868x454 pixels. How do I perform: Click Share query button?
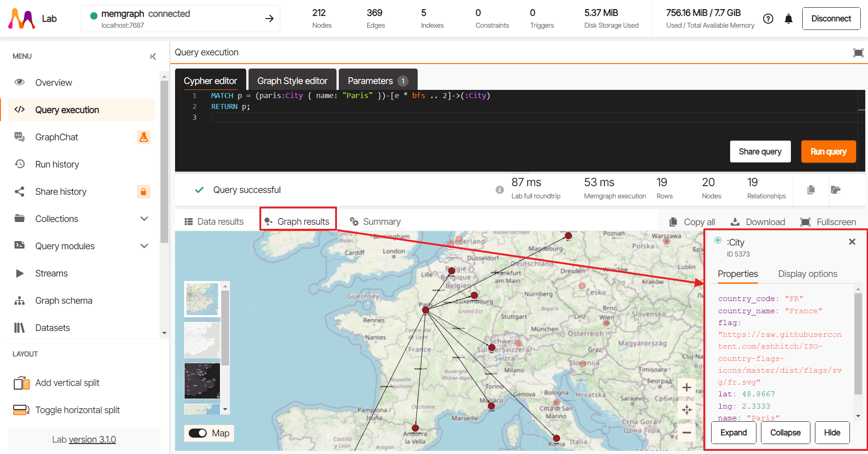point(760,152)
